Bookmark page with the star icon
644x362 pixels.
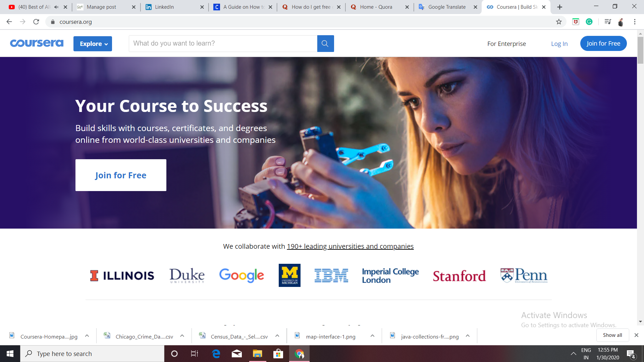pos(559,22)
